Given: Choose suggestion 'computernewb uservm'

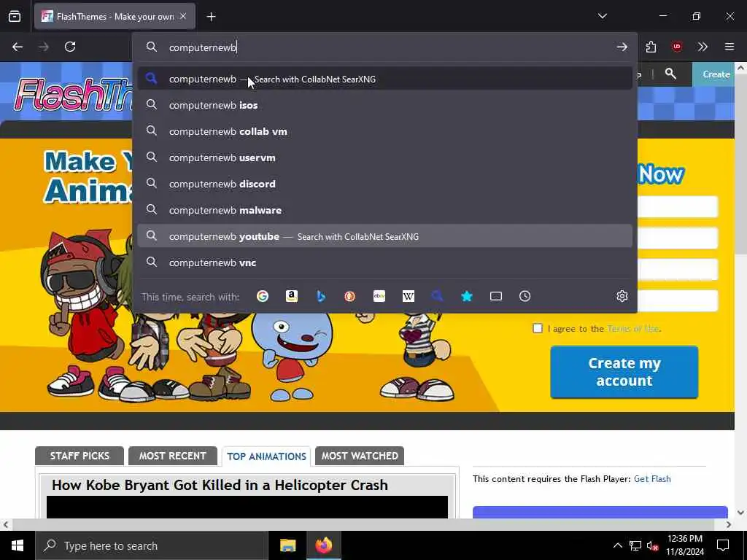Looking at the screenshot, I should click(385, 157).
